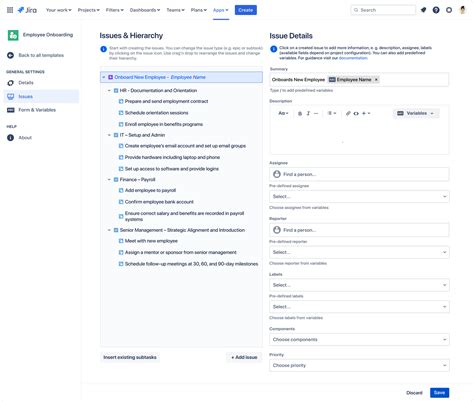Select Enroll employee in benefits programs issue
Image resolution: width=474 pixels, height=402 pixels.
coord(164,124)
